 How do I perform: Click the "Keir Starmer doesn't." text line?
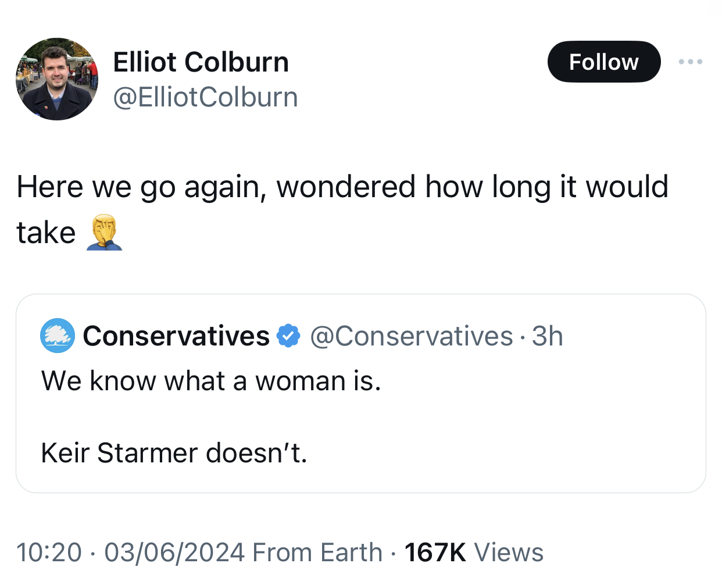[174, 452]
